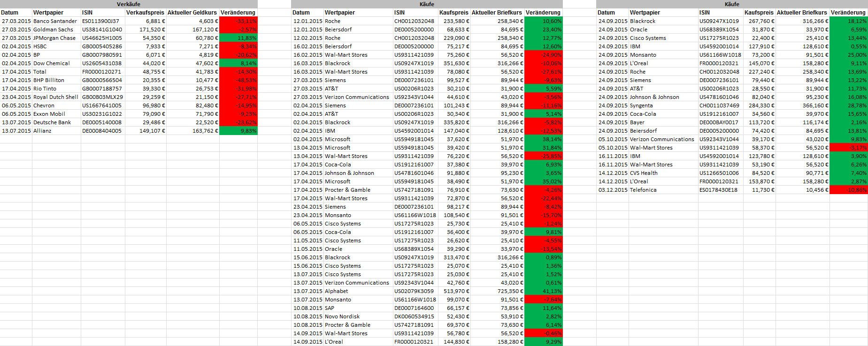Image resolution: width=868 pixels, height=346 pixels.
Task: Select the '366,160 €' ask price cell
Action: (802, 105)
